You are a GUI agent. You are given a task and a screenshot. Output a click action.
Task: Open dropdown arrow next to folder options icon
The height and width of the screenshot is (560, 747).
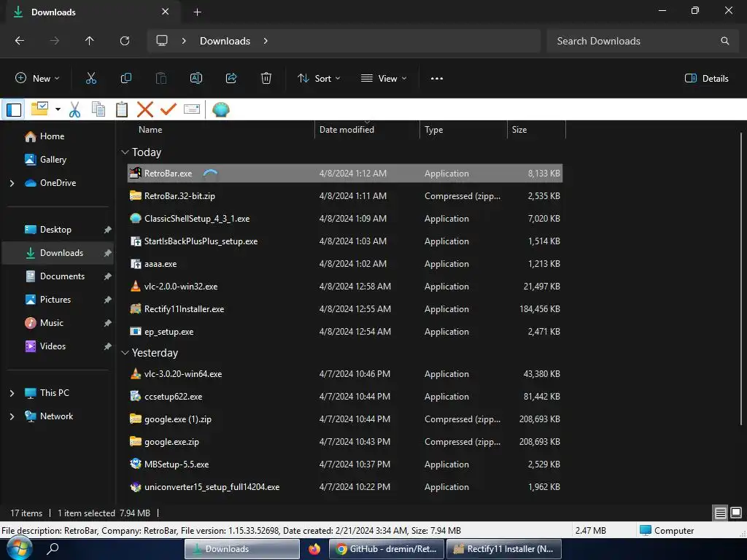pos(58,109)
